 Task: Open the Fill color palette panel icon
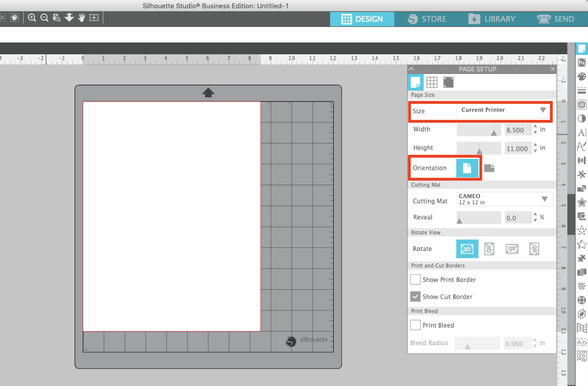click(582, 77)
